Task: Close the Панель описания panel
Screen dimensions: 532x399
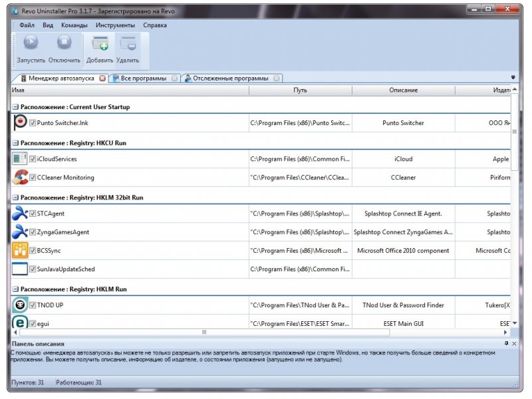Action: [514, 344]
